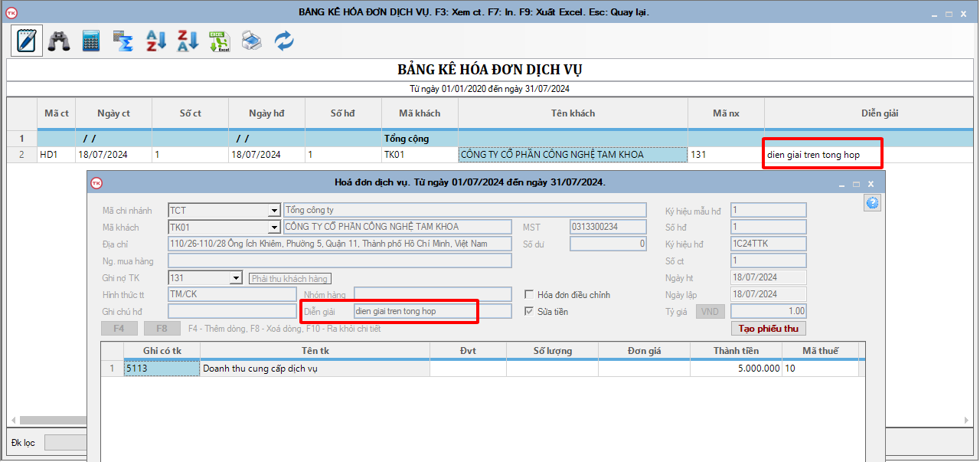Enable the Hóa đơn điều chỉnh checkbox
The height and width of the screenshot is (462, 980).
coord(529,295)
